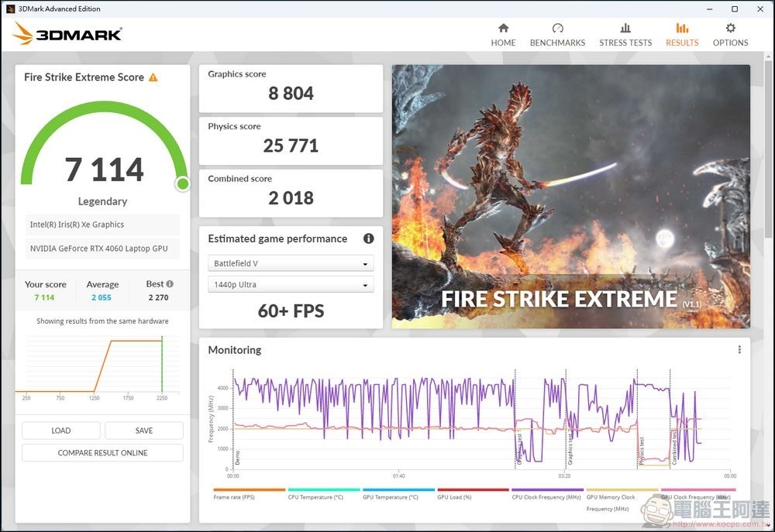Click the Demo marker in Monitoring graph
Image resolution: width=775 pixels, height=532 pixels.
point(237,458)
